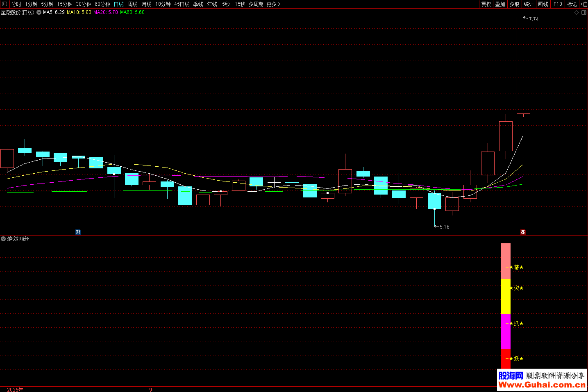588x392 pixels.
Task: Click the tall candlestick at 7.74 high
Action: pyautogui.click(x=523, y=66)
